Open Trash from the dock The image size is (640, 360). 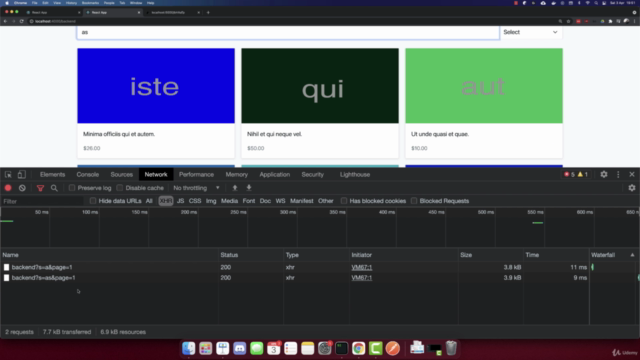(x=451, y=348)
